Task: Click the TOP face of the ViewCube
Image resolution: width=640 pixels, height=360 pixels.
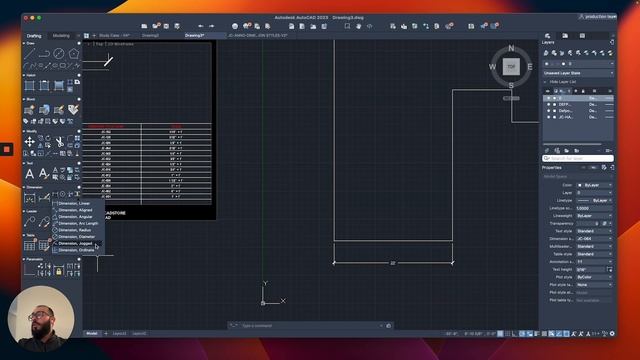Action: [x=511, y=67]
